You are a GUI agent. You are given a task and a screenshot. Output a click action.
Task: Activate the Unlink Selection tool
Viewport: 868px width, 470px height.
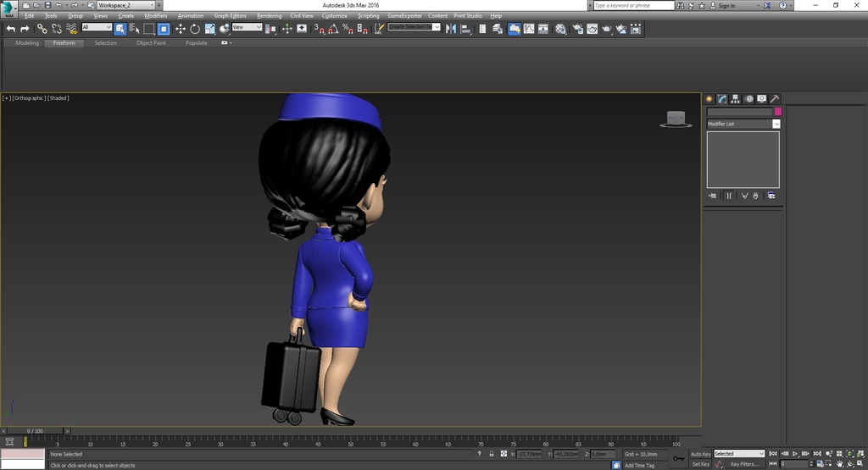[x=57, y=29]
